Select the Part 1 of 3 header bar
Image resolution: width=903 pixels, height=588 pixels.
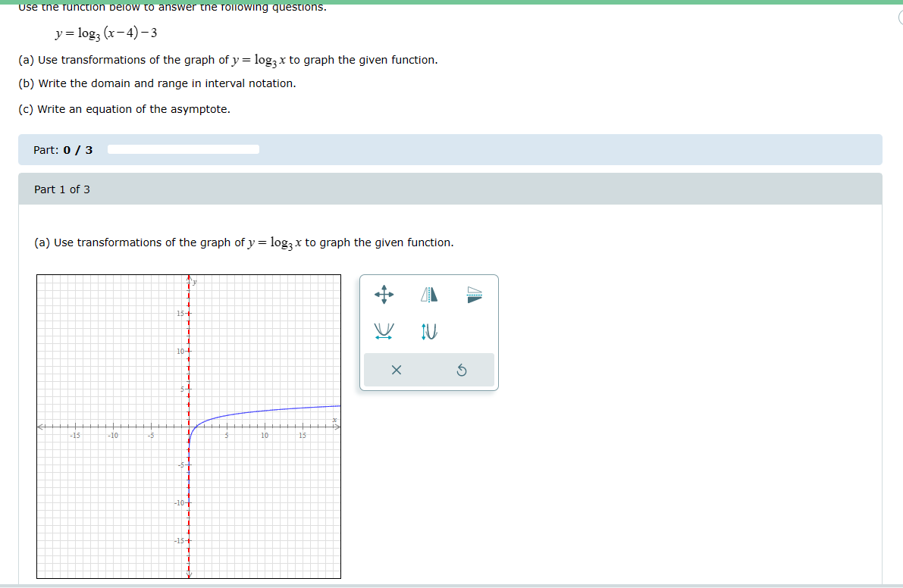click(61, 189)
